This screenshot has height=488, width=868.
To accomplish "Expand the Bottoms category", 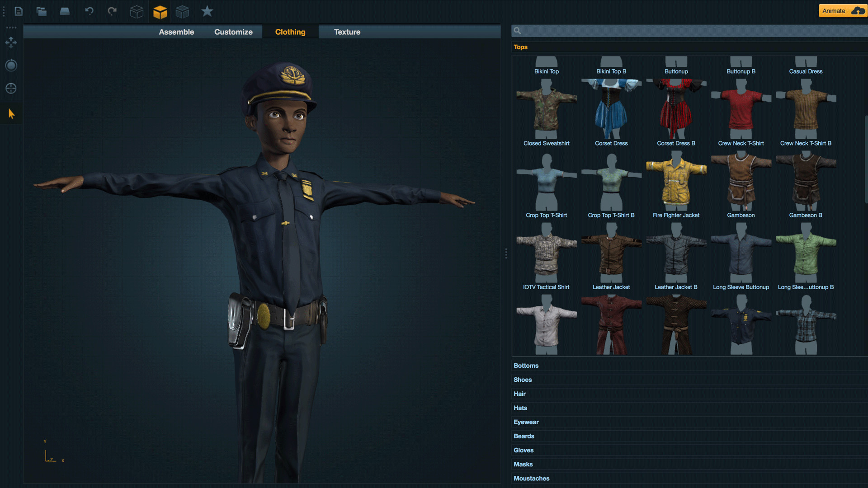I will [526, 365].
